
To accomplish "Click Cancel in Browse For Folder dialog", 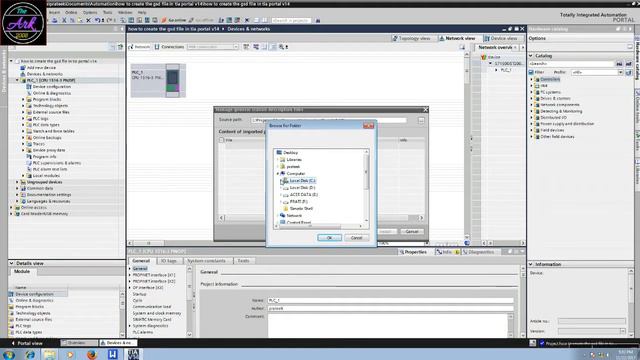I will click(356, 238).
